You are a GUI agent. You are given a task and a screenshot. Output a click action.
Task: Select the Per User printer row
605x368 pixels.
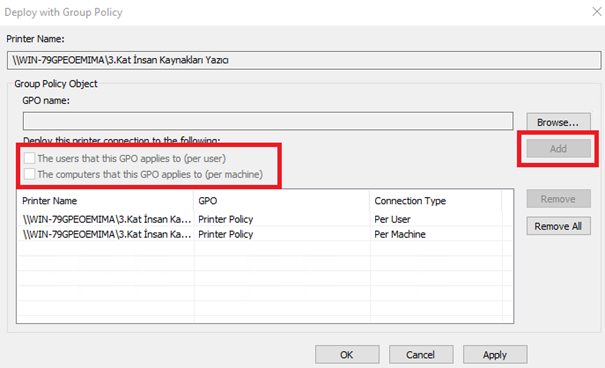tap(265, 219)
